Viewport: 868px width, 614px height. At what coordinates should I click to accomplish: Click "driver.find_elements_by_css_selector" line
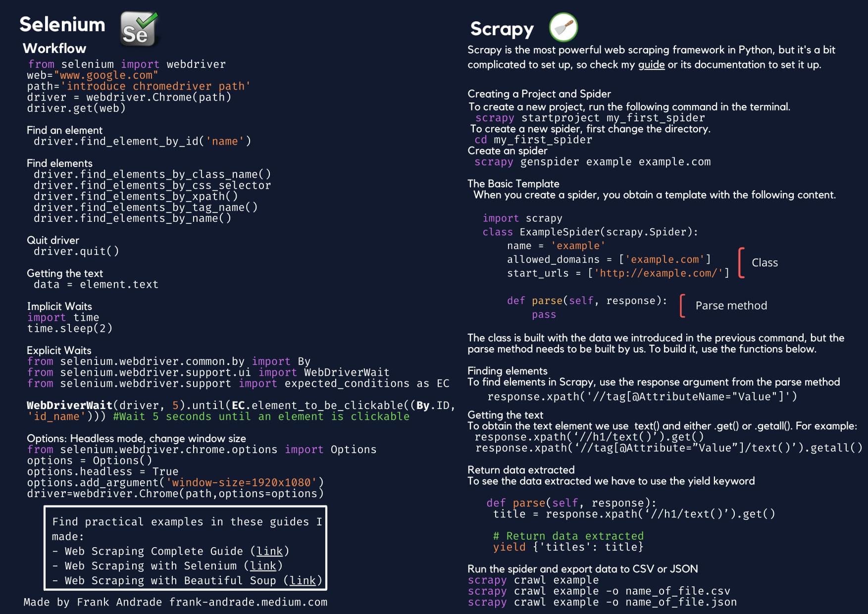(153, 185)
